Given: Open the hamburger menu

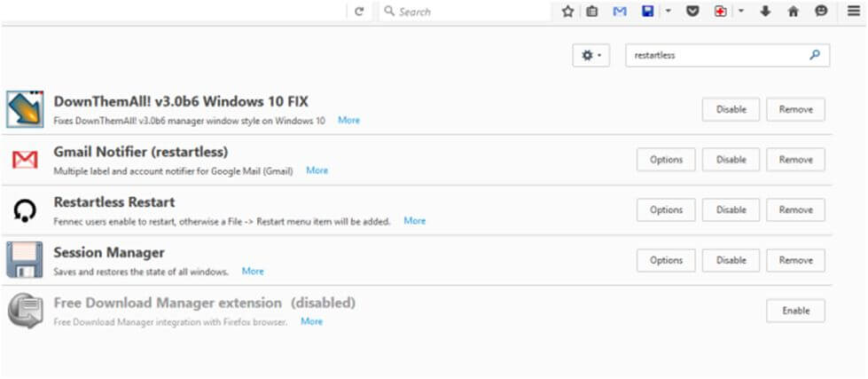Looking at the screenshot, I should (x=853, y=12).
